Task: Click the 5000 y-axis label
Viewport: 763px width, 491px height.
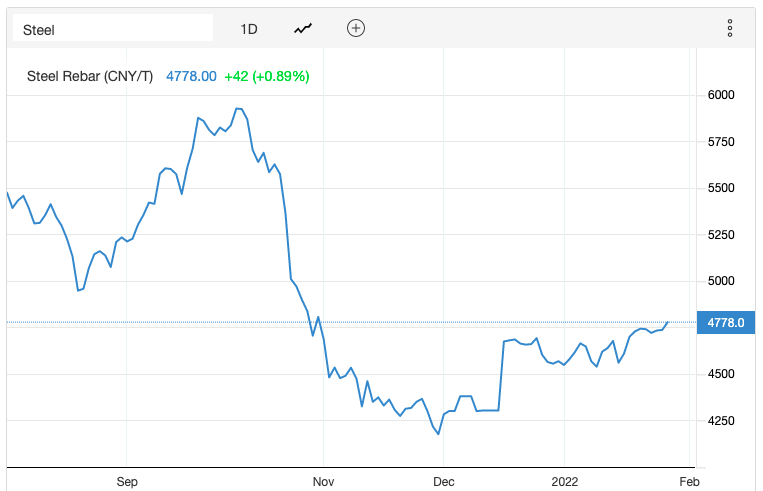Action: point(721,281)
